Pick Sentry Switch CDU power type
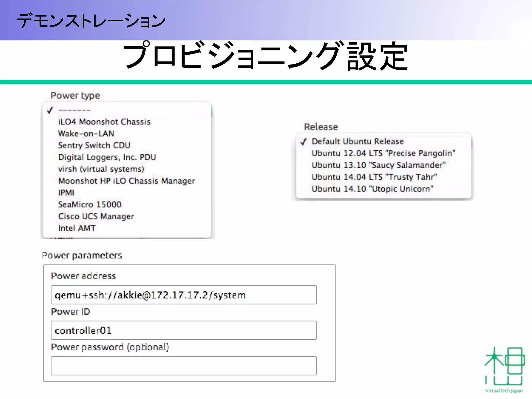The height and width of the screenshot is (399, 532). 127,145
